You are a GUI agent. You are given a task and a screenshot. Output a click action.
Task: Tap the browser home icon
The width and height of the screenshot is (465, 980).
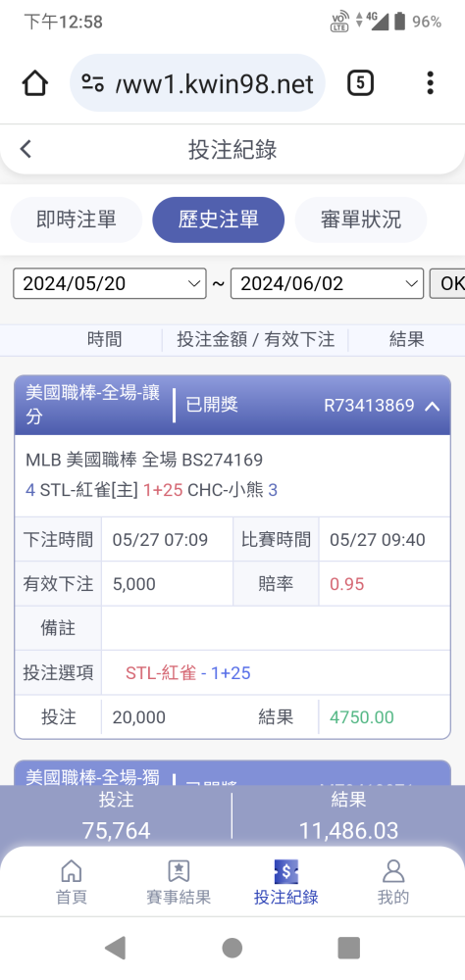pyautogui.click(x=35, y=83)
